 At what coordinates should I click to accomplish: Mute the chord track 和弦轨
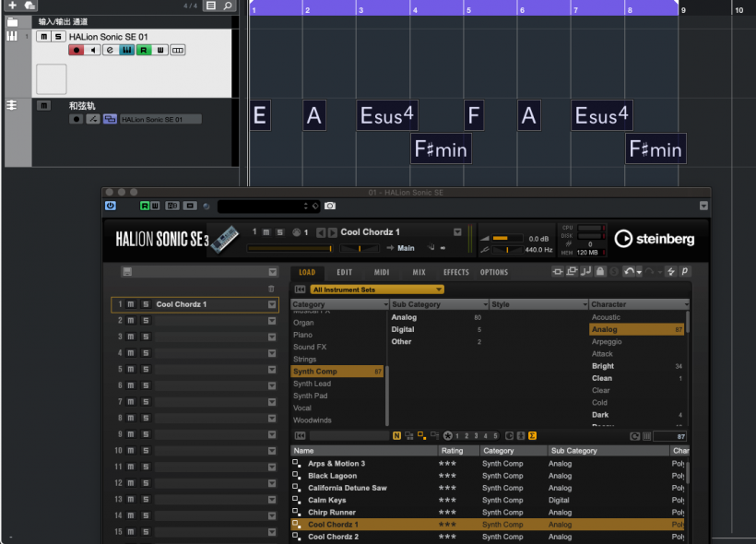pyautogui.click(x=44, y=106)
